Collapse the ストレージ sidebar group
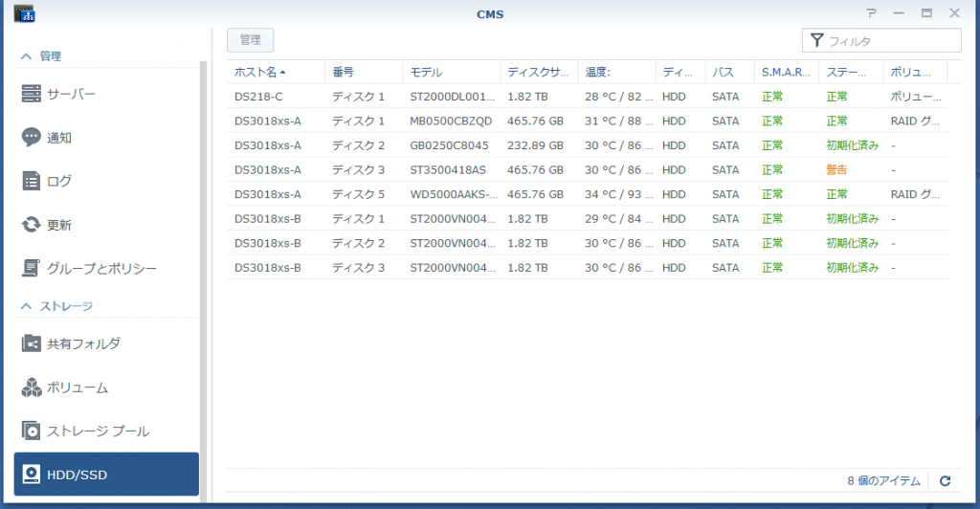 click(26, 306)
